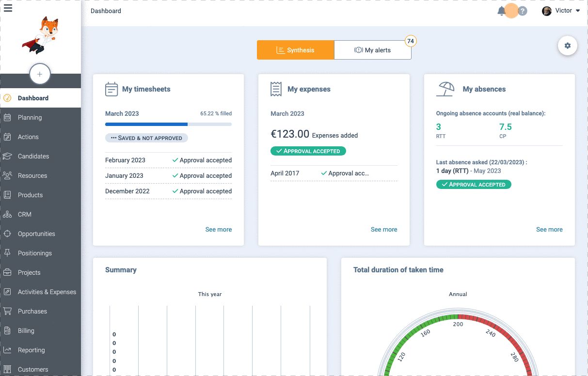The image size is (588, 376).
Task: Click the 74 alerts badge
Action: (x=411, y=41)
